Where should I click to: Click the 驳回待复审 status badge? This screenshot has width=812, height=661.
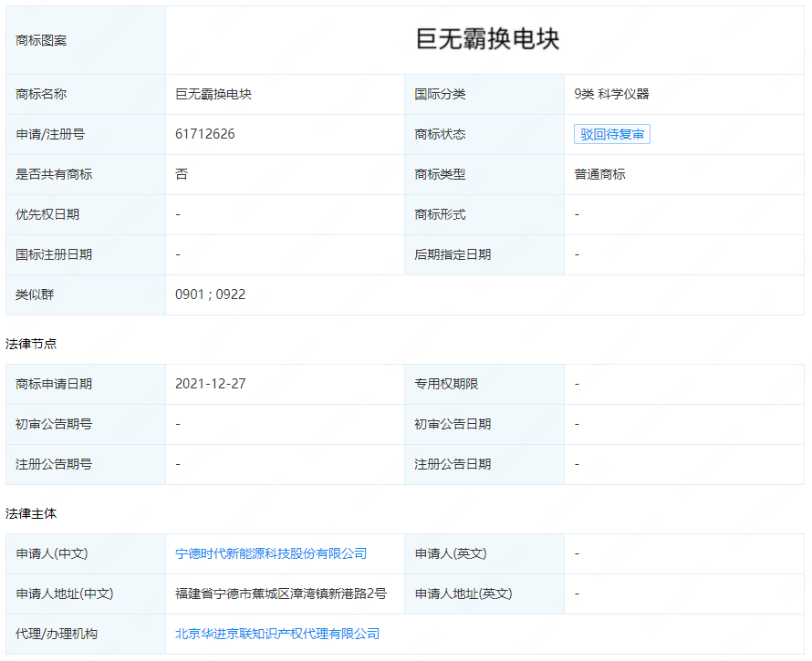coord(611,134)
